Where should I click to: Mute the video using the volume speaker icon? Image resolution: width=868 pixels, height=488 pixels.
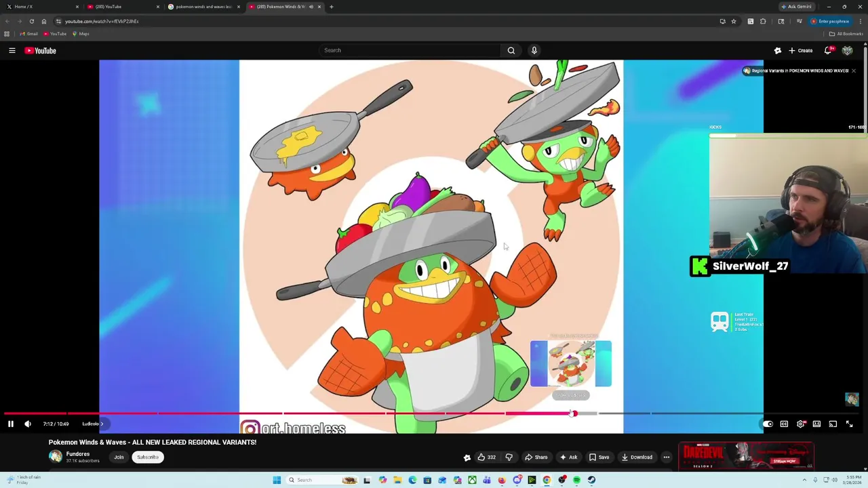[28, 424]
